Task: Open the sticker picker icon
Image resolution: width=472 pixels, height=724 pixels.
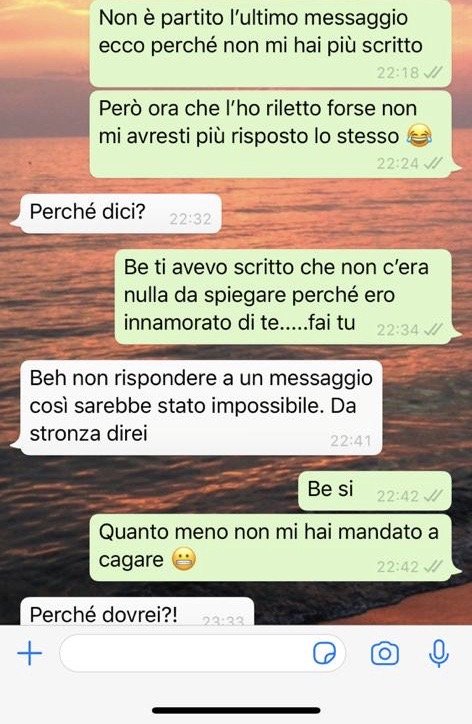Action: (x=324, y=653)
